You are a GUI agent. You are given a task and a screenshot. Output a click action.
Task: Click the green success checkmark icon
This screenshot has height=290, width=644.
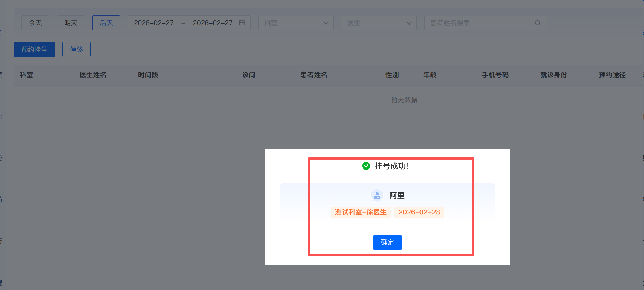pyautogui.click(x=366, y=166)
